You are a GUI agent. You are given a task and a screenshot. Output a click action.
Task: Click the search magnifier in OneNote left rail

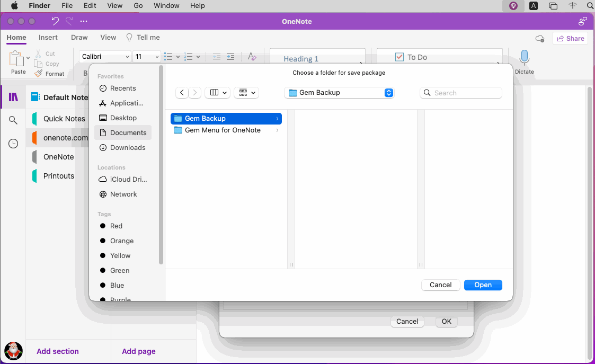tap(13, 120)
